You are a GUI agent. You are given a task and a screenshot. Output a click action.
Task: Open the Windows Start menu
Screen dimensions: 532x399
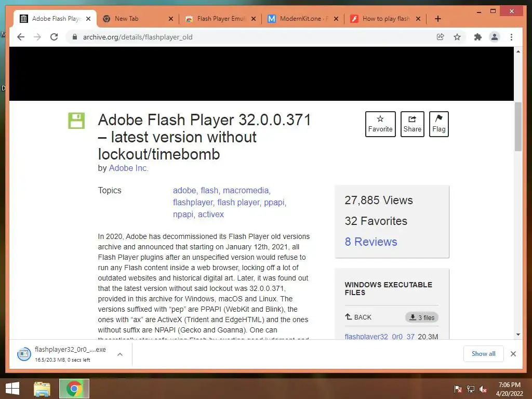tap(12, 389)
